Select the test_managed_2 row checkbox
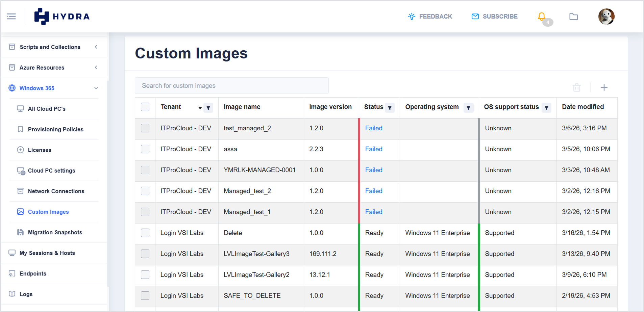The image size is (644, 312). coord(145,128)
